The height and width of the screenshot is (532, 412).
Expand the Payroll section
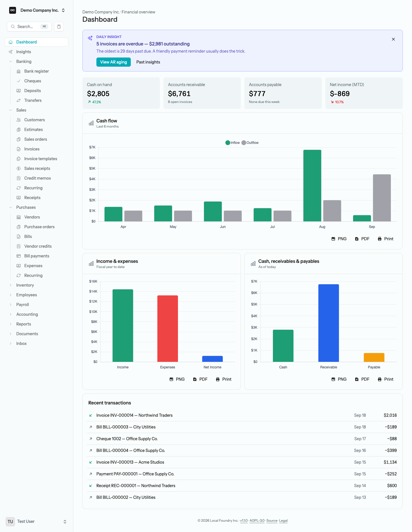click(x=37, y=305)
